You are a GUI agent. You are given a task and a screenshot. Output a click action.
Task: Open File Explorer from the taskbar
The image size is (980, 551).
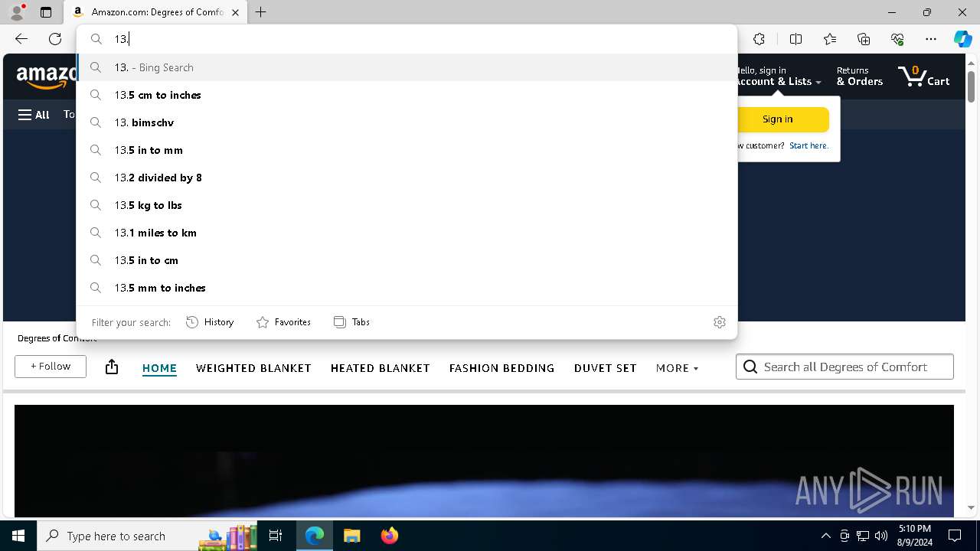click(x=351, y=536)
